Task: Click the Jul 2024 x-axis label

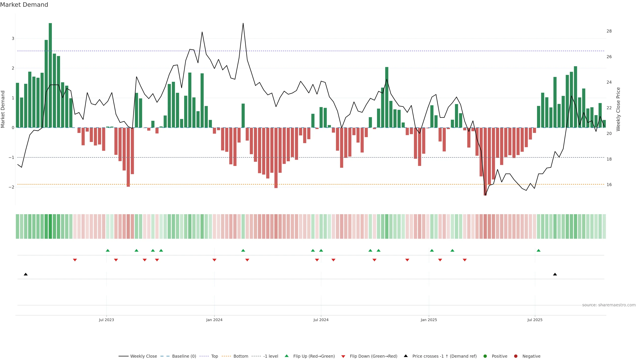Action: [321, 320]
